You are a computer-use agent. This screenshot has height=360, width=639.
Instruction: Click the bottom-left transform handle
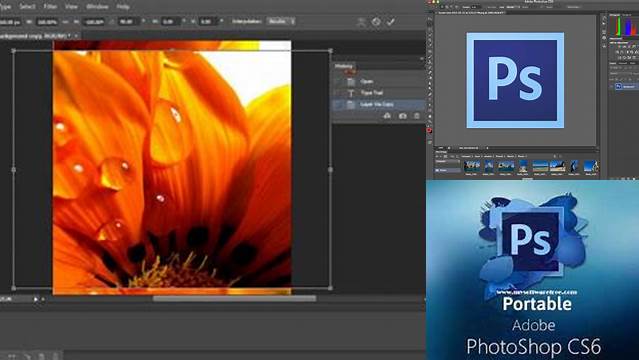tap(13, 288)
